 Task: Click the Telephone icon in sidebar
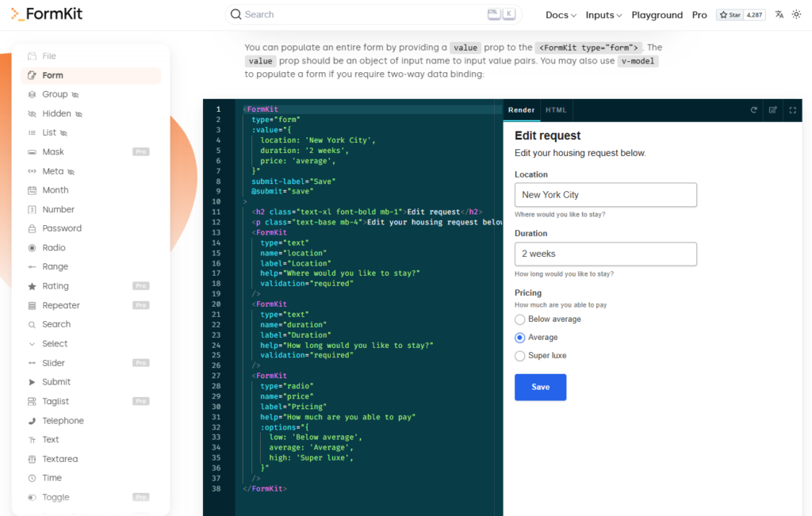coord(32,421)
